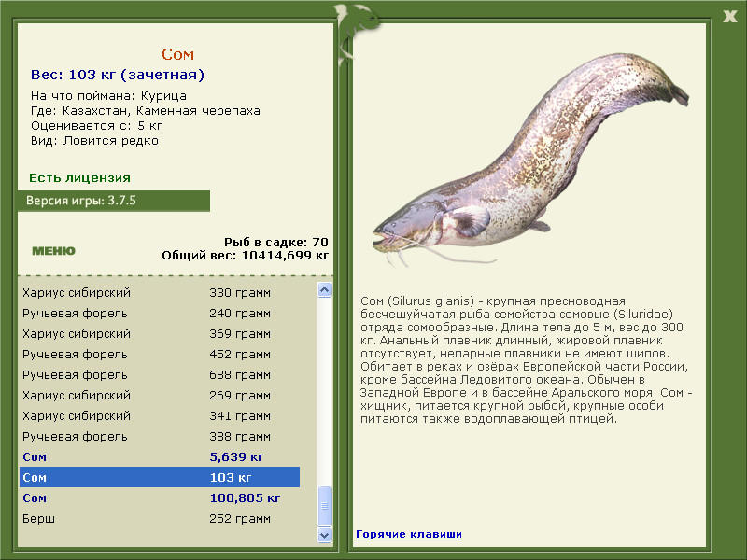Select Хариус сибирский 269 грамм row
This screenshot has width=747, height=560.
160,395
